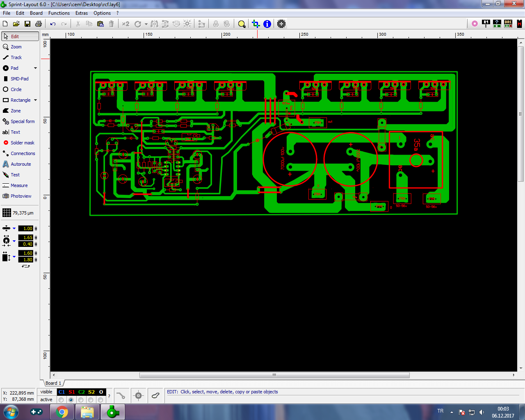The width and height of the screenshot is (525, 420).
Task: Toggle visibility of the S2 layer
Action: coord(91,392)
